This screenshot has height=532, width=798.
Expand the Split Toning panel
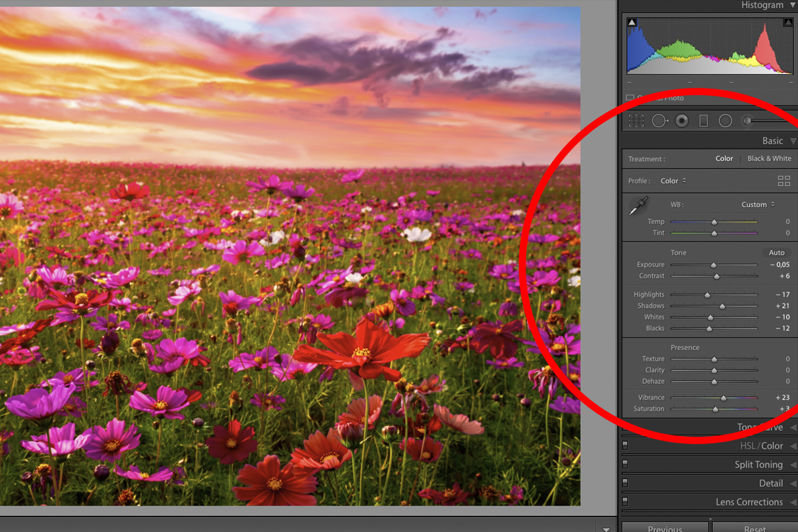point(758,464)
